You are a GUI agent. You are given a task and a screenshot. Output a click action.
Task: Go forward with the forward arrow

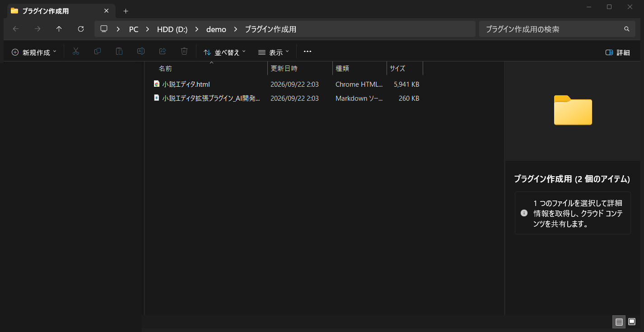tap(37, 29)
